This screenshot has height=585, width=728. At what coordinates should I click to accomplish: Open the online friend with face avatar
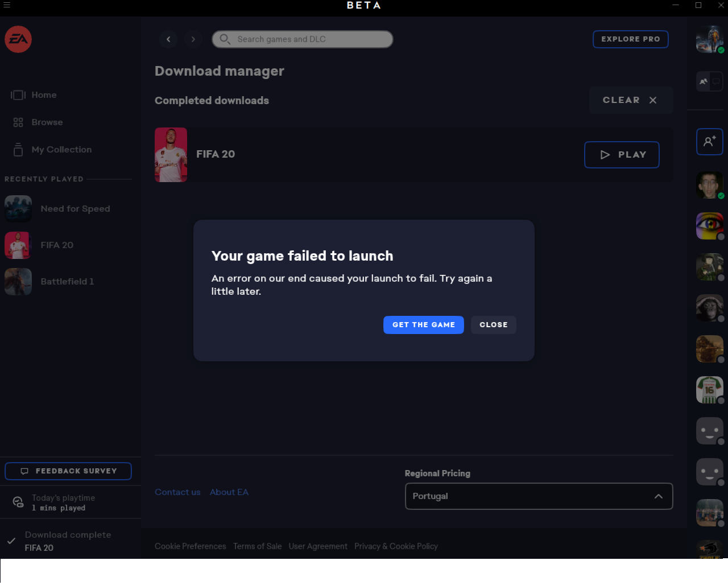point(710,185)
